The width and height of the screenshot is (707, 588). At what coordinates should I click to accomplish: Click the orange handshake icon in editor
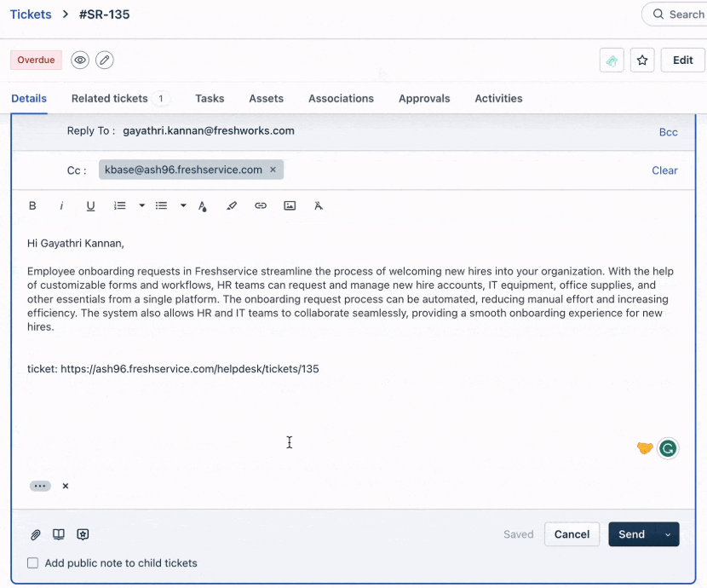(645, 448)
